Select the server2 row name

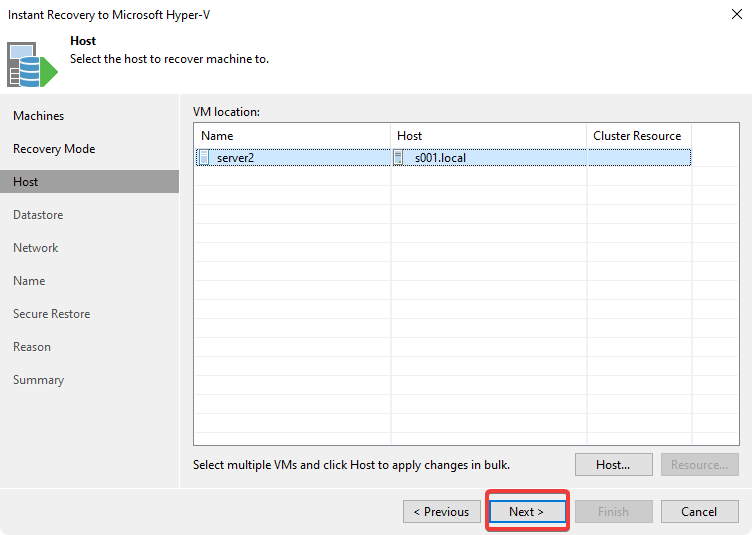tap(235, 157)
